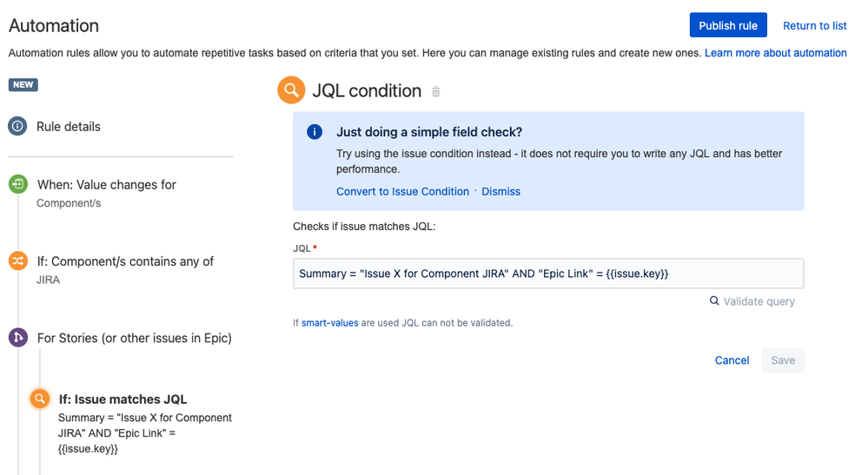The image size is (868, 475).
Task: Click the Publish rule button
Action: coord(728,25)
